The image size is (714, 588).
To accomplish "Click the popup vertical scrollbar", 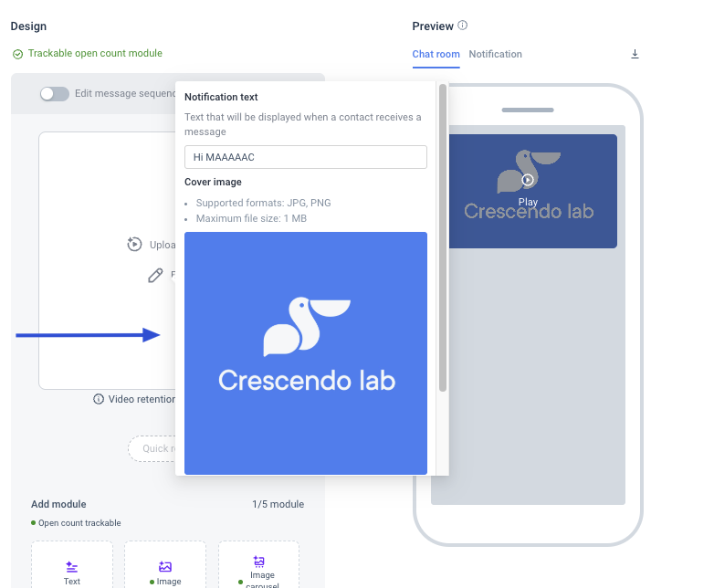I will pyautogui.click(x=442, y=237).
